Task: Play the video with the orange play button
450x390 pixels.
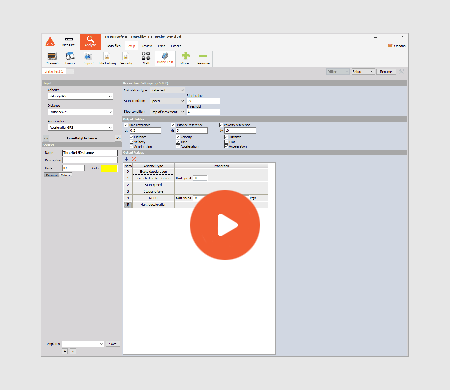Action: pyautogui.click(x=225, y=225)
